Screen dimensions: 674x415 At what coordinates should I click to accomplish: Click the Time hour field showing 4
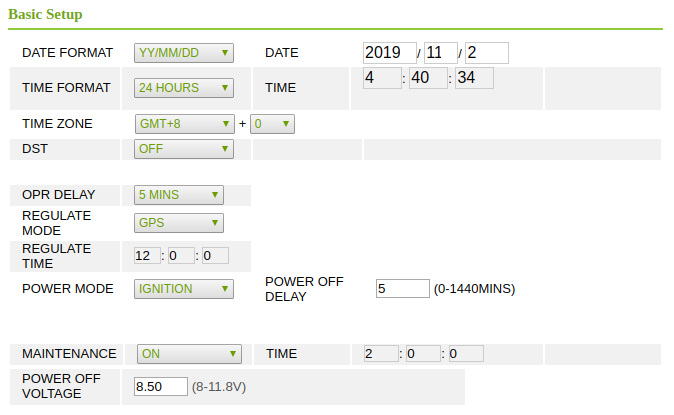pos(381,78)
